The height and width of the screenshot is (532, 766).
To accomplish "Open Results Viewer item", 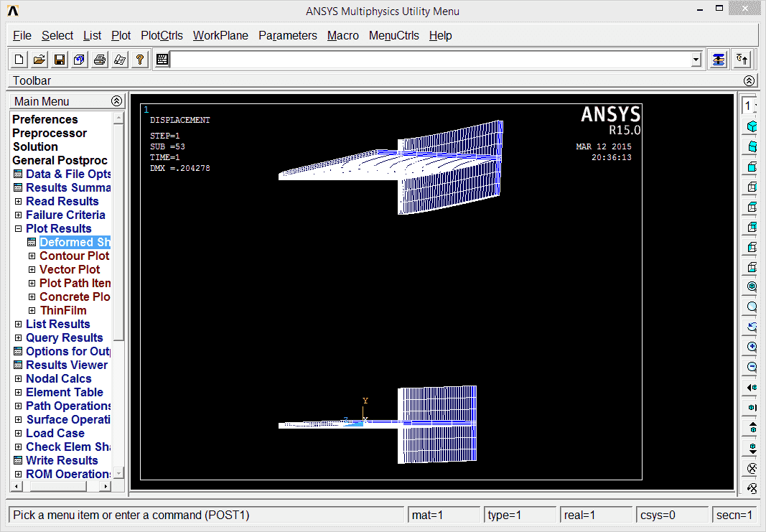I will [67, 365].
